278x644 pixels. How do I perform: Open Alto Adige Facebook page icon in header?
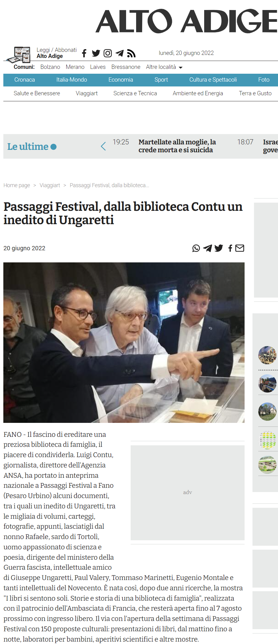(84, 53)
